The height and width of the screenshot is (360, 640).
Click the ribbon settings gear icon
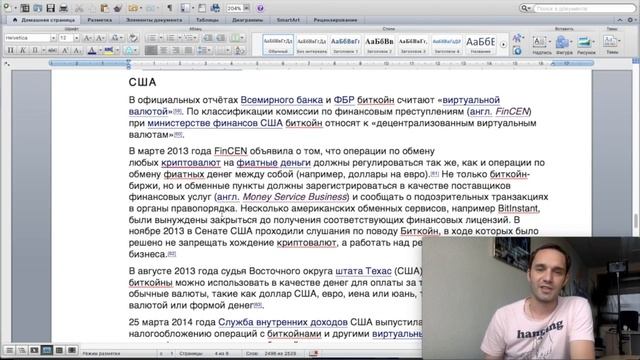(631, 20)
